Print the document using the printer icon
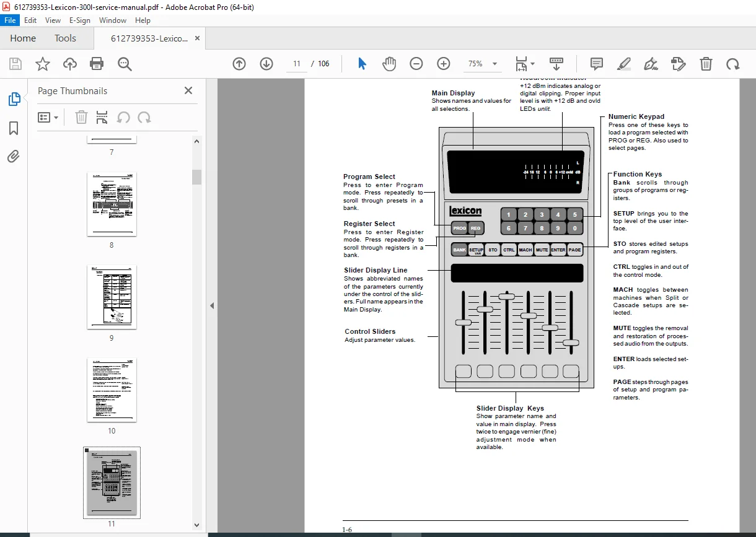Screen dimensions: 756x537 [97, 64]
